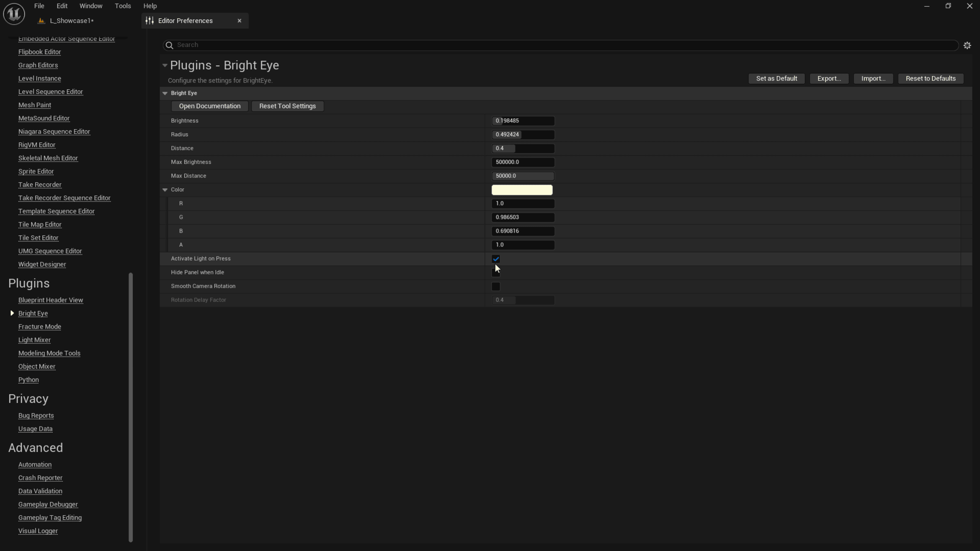Select Bright Eye plugin settings
The height and width of the screenshot is (551, 980).
point(33,313)
